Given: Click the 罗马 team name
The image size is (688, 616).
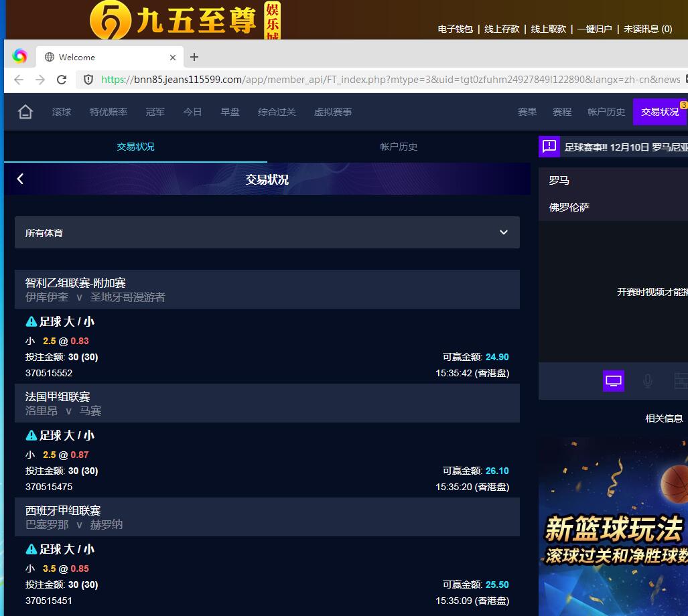Looking at the screenshot, I should tap(559, 181).
